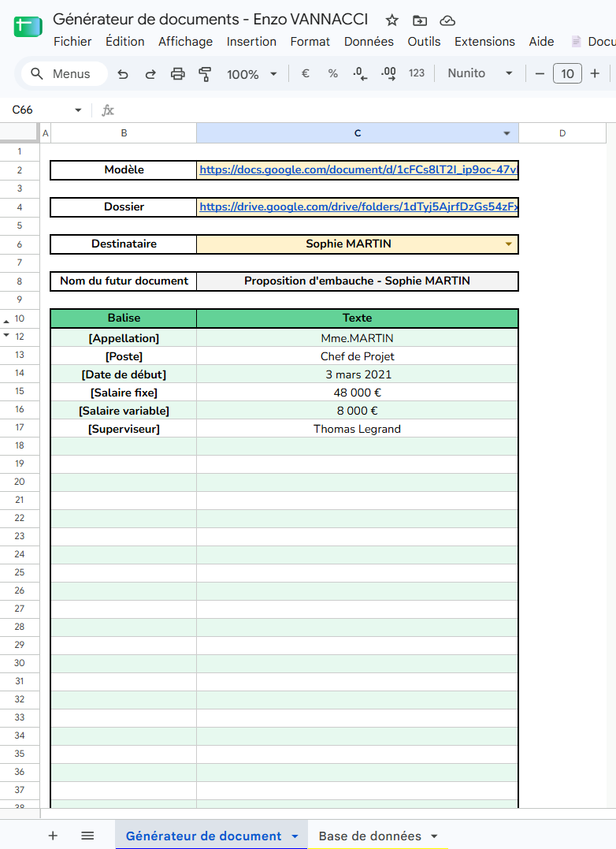Print the spreadsheet via printer icon
616x849 pixels.
tap(178, 74)
